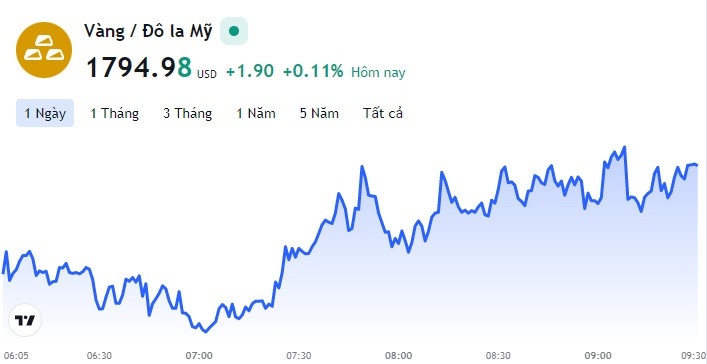Click the green market status dot
Viewport: 707px width, 364px height.
[x=234, y=31]
